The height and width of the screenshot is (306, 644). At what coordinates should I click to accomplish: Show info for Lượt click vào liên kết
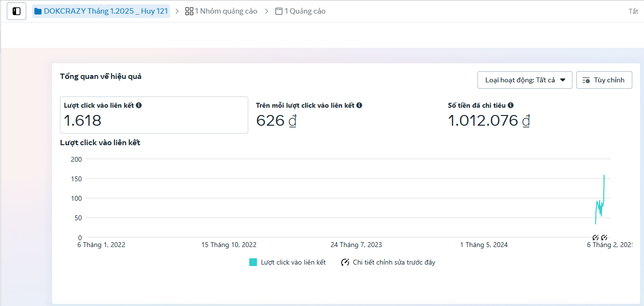[x=139, y=105]
